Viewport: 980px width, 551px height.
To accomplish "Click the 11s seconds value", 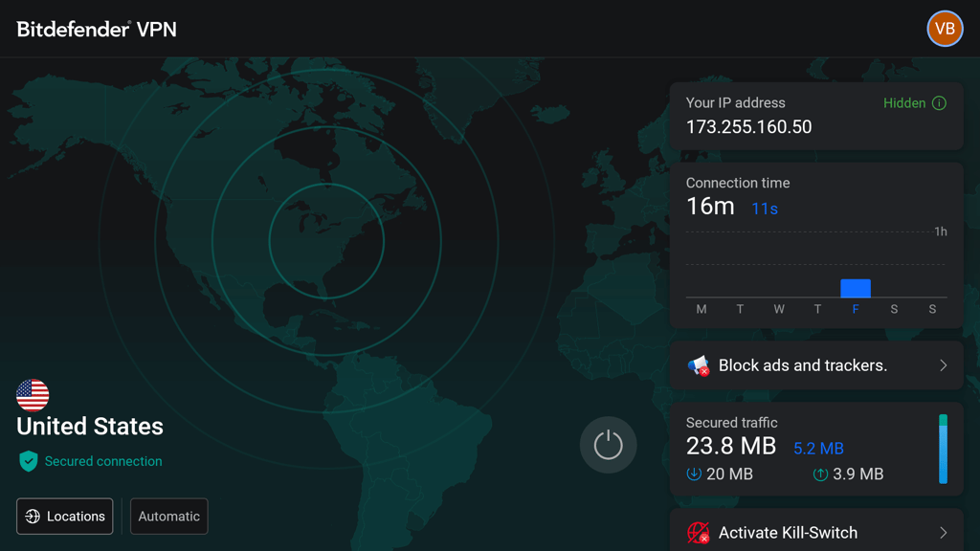I will click(x=765, y=209).
